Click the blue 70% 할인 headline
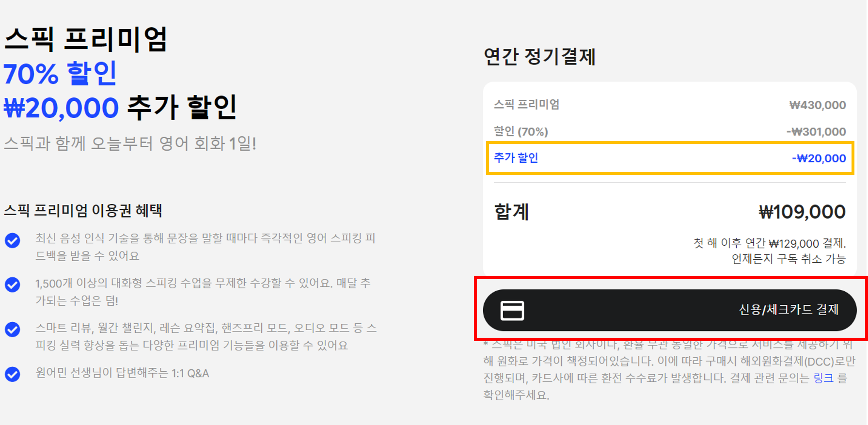Image resolution: width=868 pixels, height=425 pixels. coord(60,73)
